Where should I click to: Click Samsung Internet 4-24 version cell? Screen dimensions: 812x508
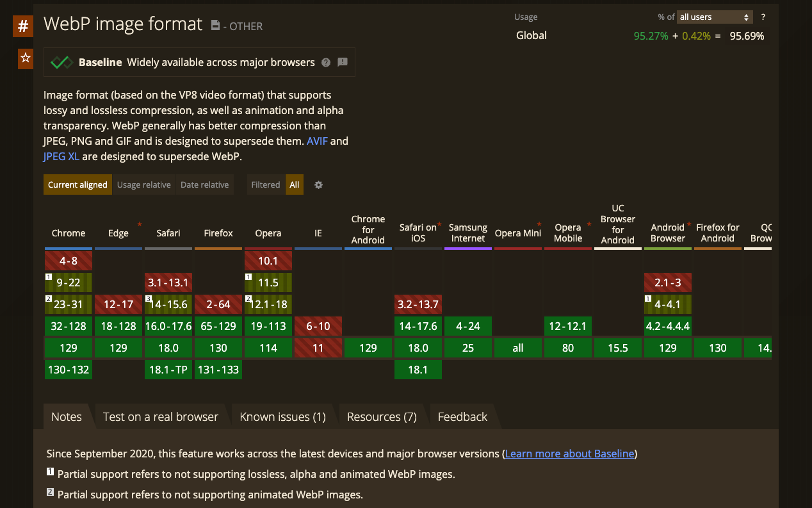(468, 326)
